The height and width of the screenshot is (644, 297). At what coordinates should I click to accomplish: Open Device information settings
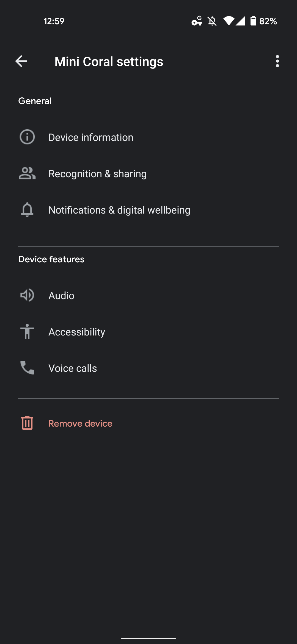(91, 137)
